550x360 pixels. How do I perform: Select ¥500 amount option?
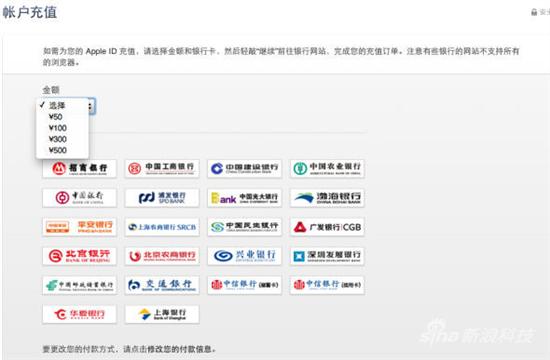pos(62,150)
